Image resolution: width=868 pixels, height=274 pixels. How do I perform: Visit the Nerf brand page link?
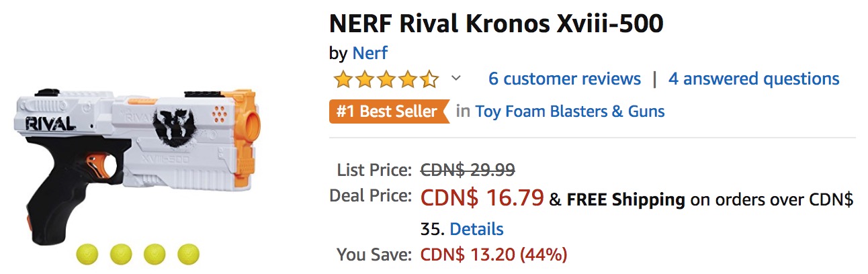370,53
